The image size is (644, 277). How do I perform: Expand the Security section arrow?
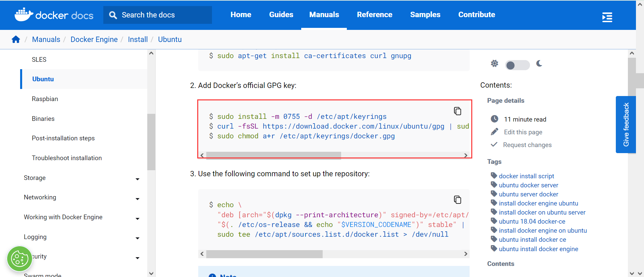pos(138,258)
